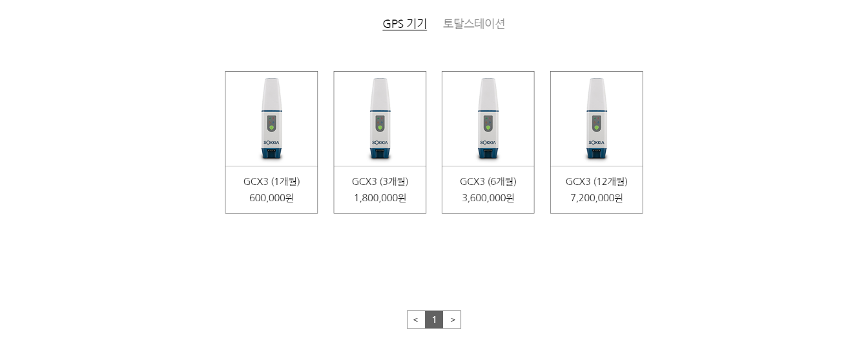Open the GCX3 (3개월) product image
The image size is (868, 347).
(380, 119)
